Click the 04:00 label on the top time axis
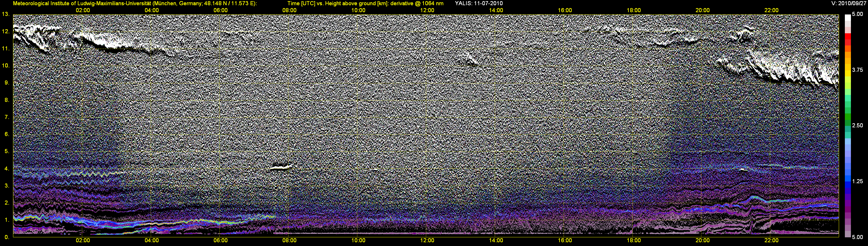868x246 pixels. pos(152,10)
